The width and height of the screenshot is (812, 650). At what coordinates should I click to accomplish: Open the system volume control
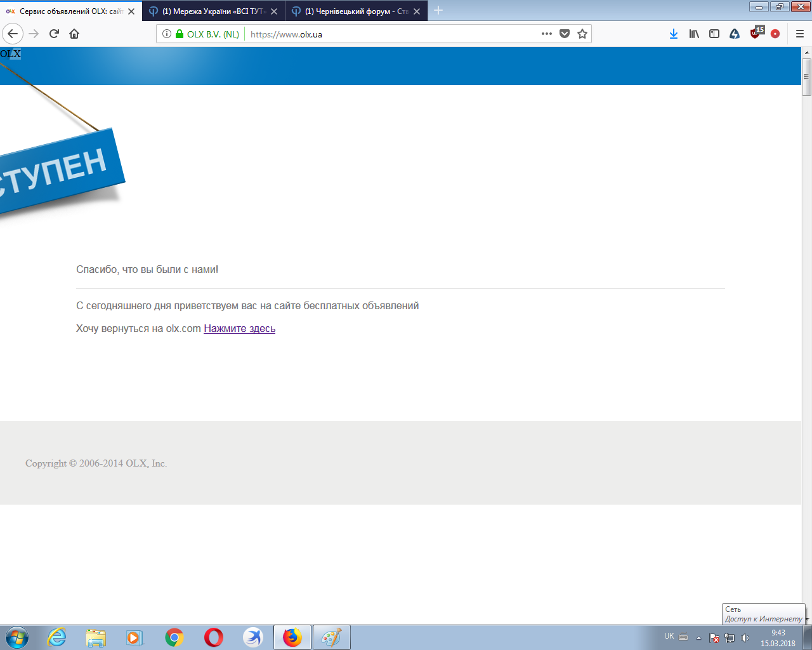click(745, 637)
